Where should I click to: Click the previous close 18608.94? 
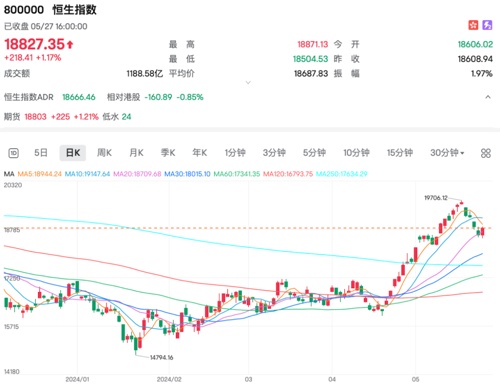pyautogui.click(x=475, y=59)
